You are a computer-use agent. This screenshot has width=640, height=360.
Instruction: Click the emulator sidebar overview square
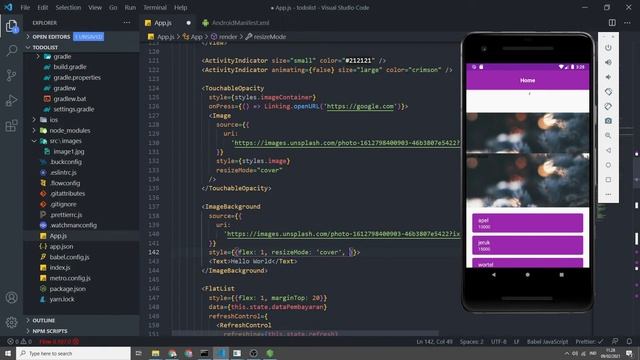coord(608,180)
